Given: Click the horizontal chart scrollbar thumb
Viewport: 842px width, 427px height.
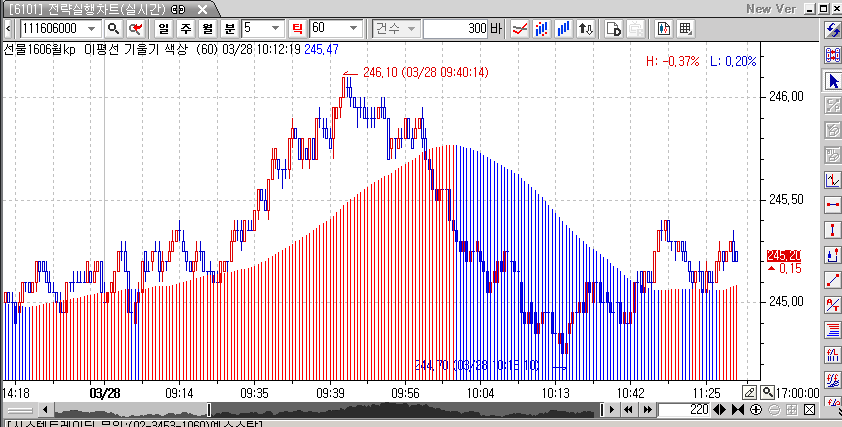Looking at the screenshot, I should coord(209,410).
